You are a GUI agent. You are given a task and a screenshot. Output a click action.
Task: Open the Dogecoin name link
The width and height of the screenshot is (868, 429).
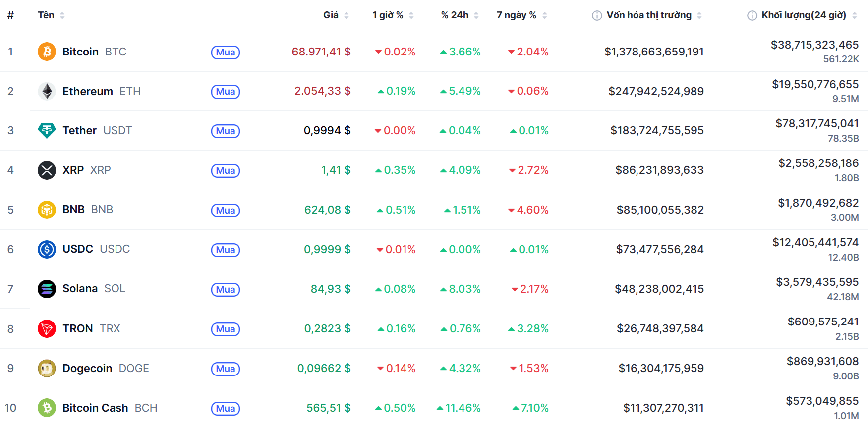tap(87, 368)
